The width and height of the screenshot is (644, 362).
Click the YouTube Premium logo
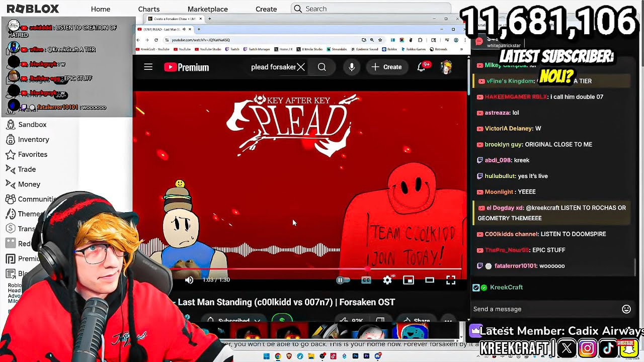(x=186, y=67)
